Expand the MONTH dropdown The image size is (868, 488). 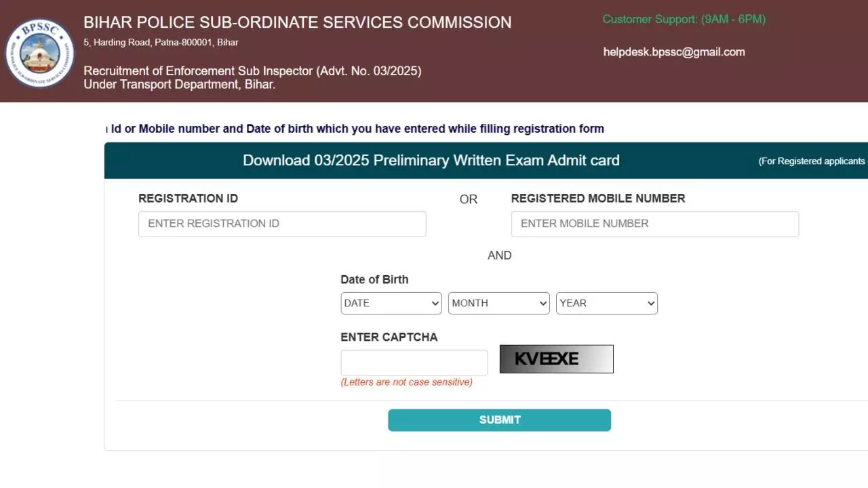click(x=498, y=303)
